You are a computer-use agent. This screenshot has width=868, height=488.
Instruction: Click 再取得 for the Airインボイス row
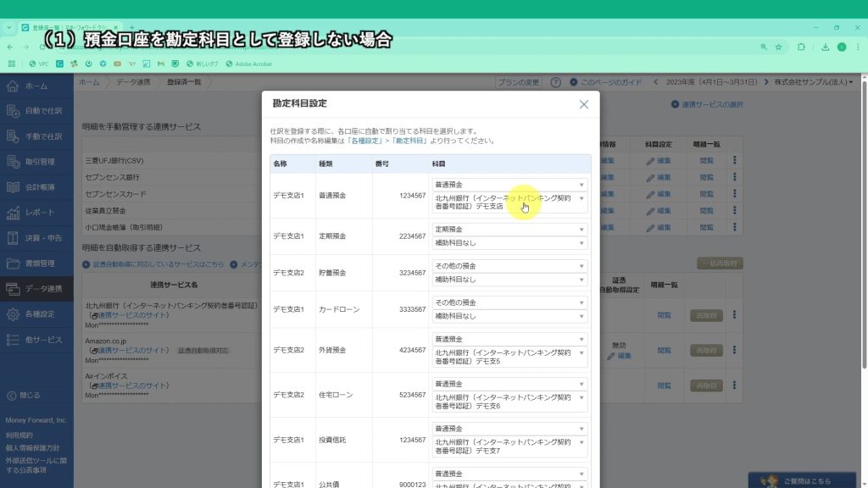coord(706,385)
